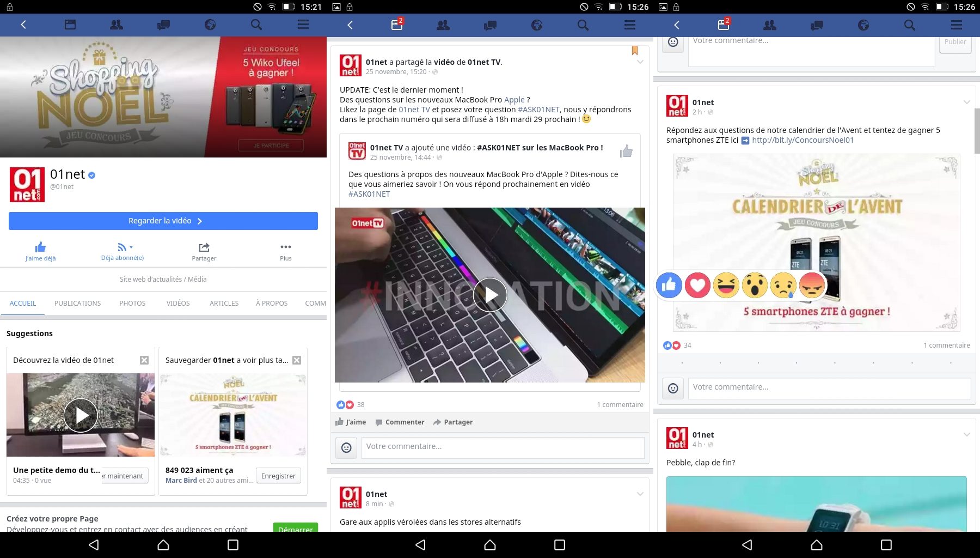Tap Publier button on right screen
Screen dimensions: 980x558
coord(955,43)
